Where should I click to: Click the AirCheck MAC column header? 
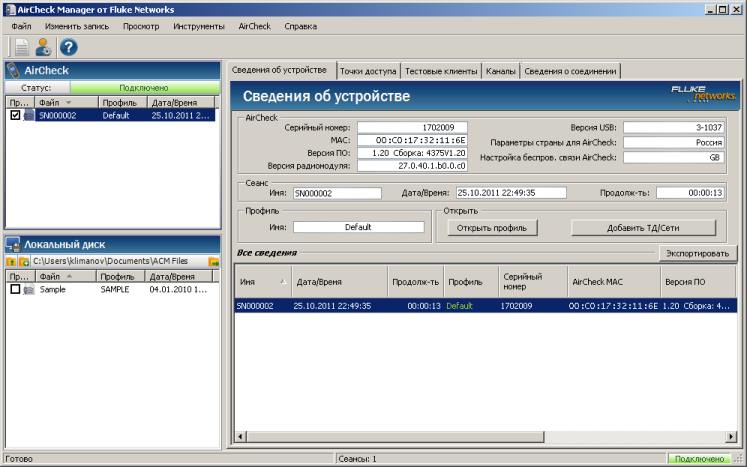coord(614,282)
